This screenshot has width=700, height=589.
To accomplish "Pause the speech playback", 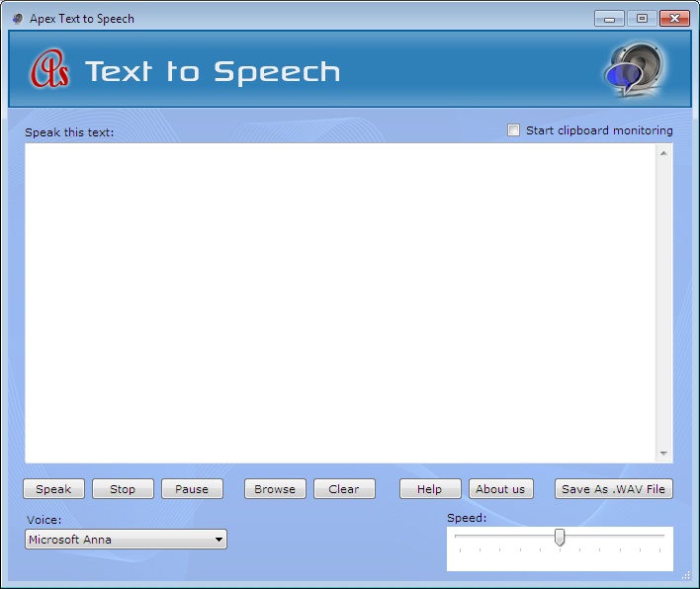I will tap(192, 489).
